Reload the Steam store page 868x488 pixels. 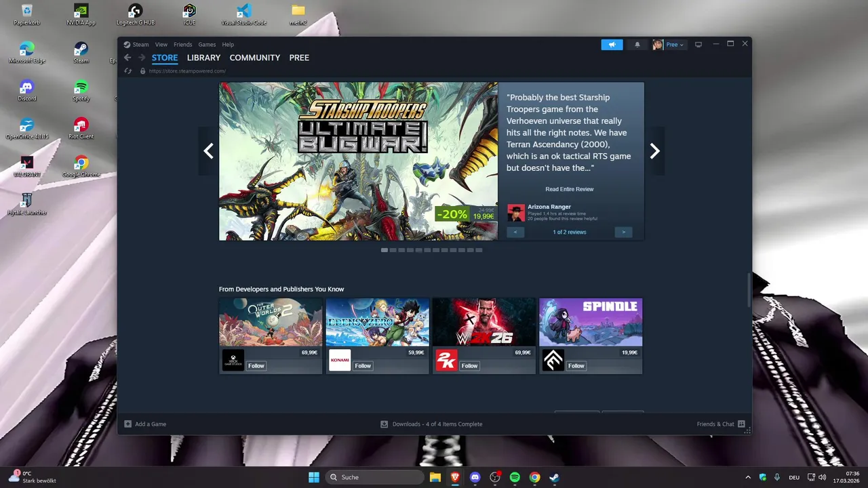pos(127,70)
